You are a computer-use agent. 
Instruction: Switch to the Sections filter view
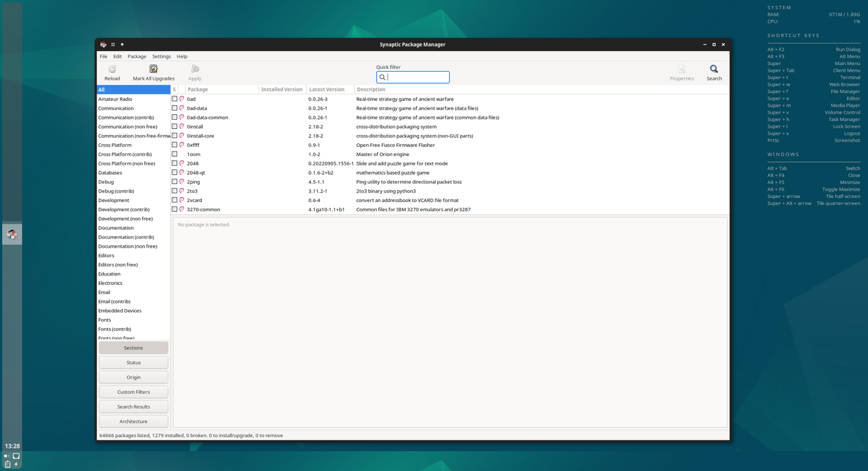[134, 348]
